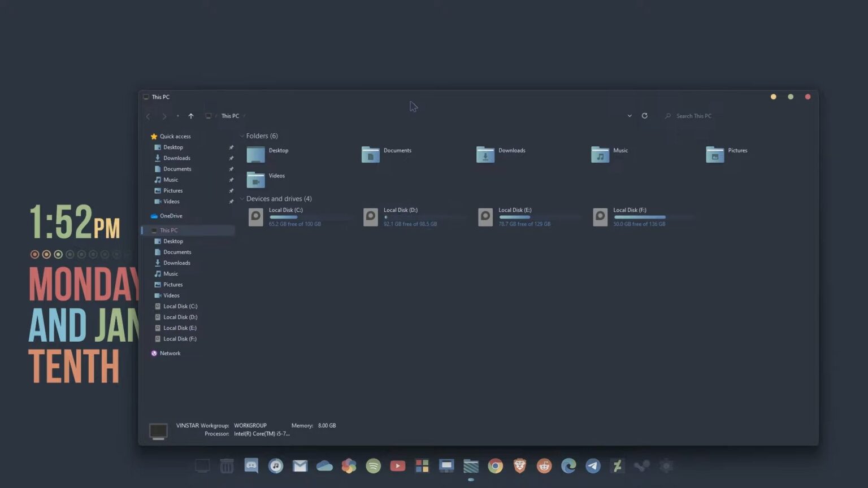
Task: Collapse the Devices and drives section
Action: click(x=242, y=198)
